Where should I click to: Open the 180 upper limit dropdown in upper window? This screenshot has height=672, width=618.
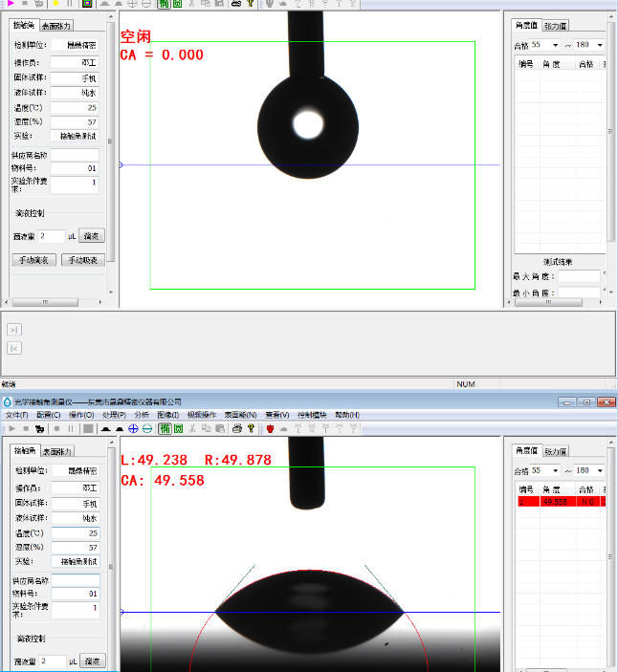600,45
